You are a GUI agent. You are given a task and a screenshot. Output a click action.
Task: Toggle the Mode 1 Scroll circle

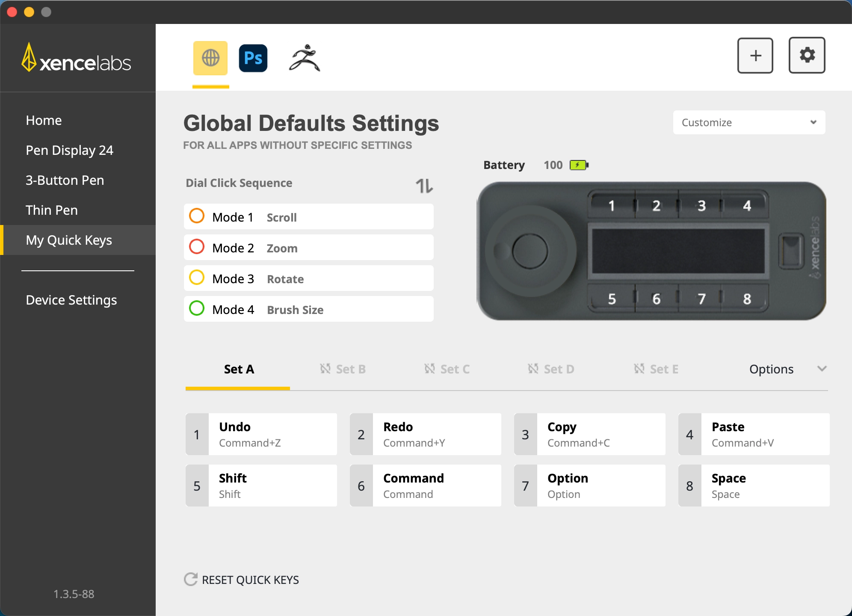[x=197, y=216]
